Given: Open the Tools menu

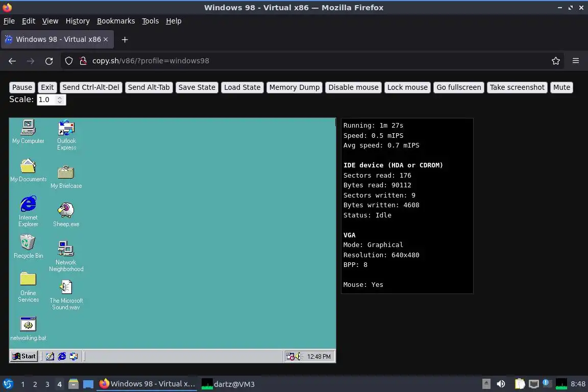Looking at the screenshot, I should click(151, 21).
